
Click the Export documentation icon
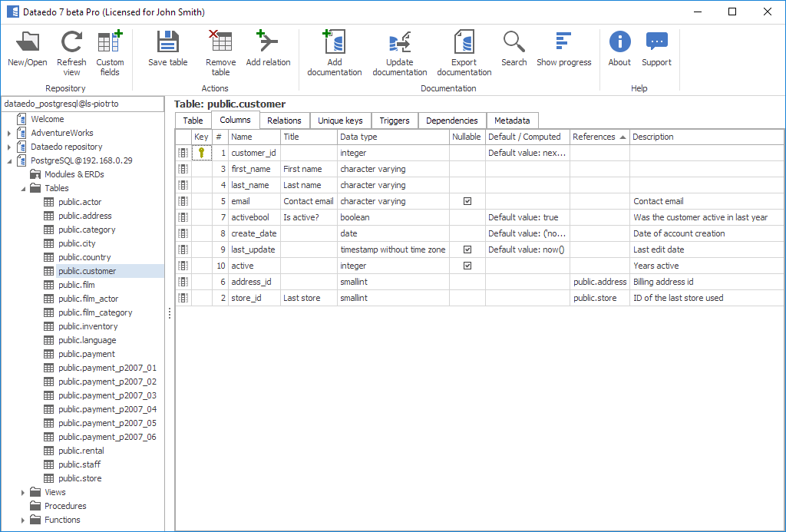[464, 43]
